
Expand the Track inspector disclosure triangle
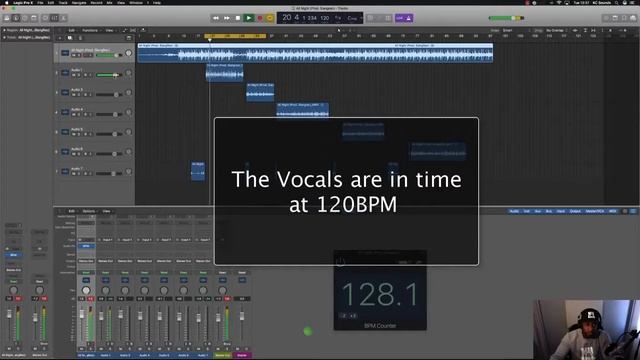coord(4,38)
